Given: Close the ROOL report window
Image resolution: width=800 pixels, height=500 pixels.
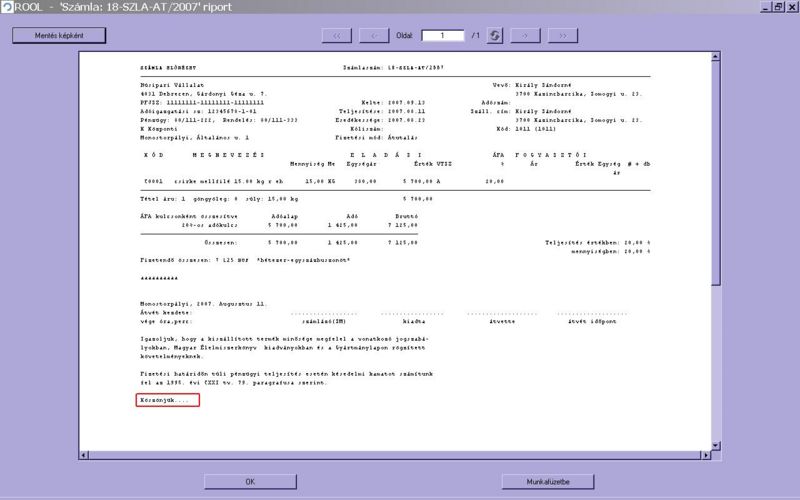Looking at the screenshot, I should pos(792,7).
